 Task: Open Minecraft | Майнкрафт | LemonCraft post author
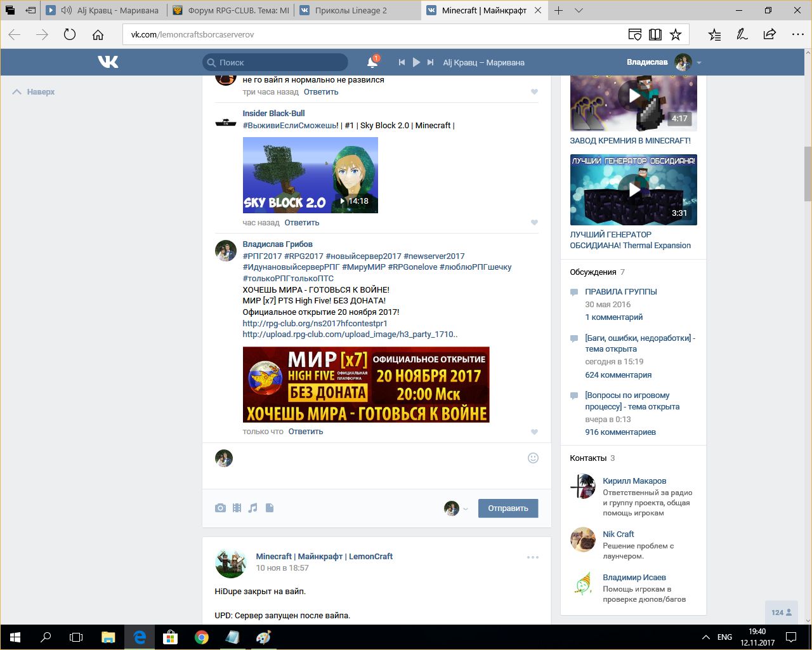324,557
